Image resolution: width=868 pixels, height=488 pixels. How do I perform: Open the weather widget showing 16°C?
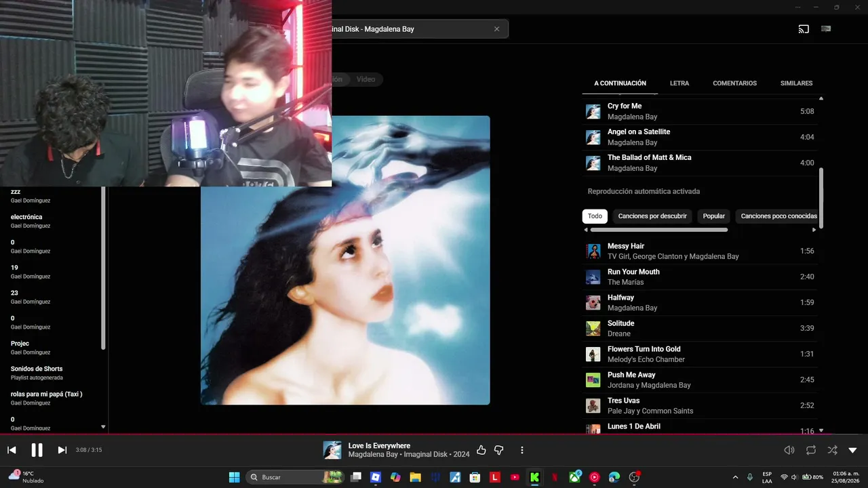click(26, 477)
